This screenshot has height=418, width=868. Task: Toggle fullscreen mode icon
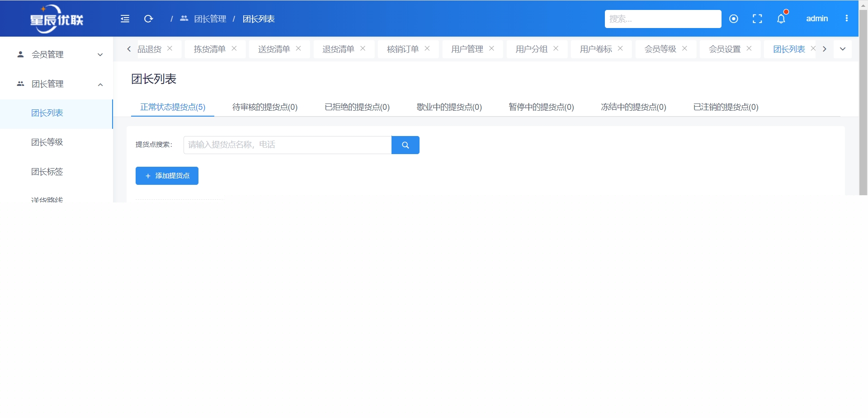pos(757,19)
